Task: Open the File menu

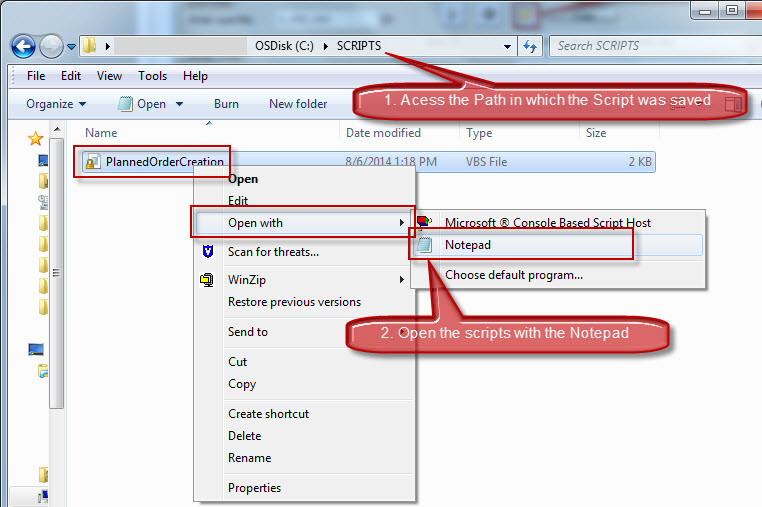Action: click(x=36, y=76)
